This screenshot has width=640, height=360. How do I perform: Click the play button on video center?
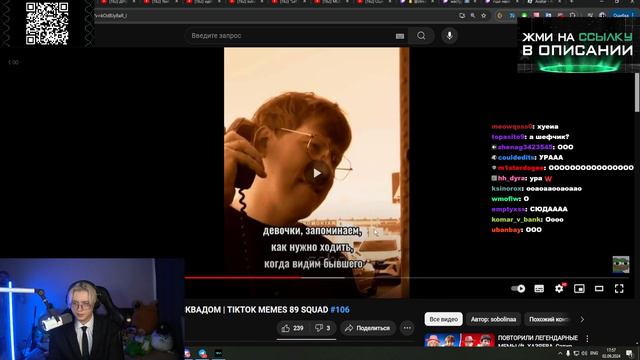[317, 173]
